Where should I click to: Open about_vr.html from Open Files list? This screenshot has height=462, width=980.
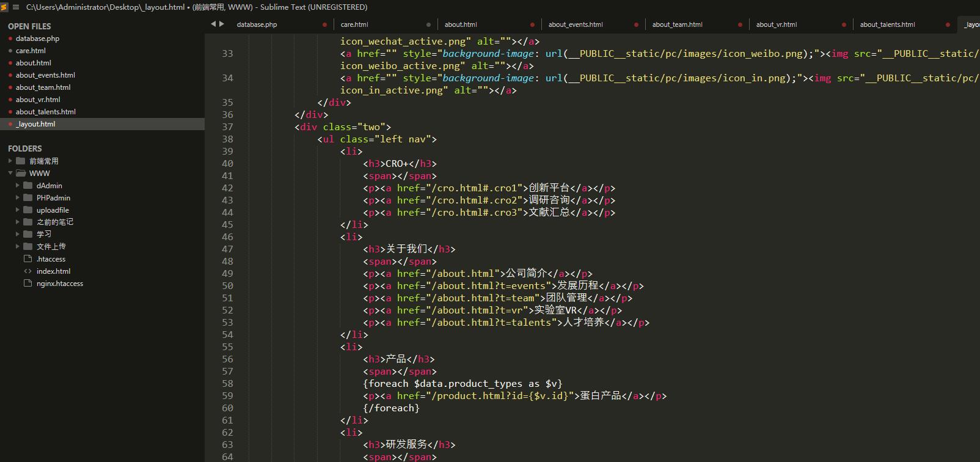coord(38,100)
